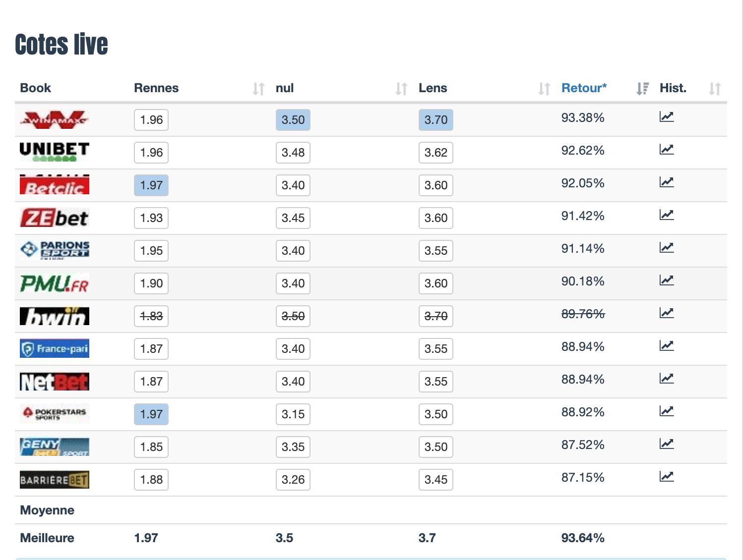Sort by Rennes column arrows

click(258, 89)
